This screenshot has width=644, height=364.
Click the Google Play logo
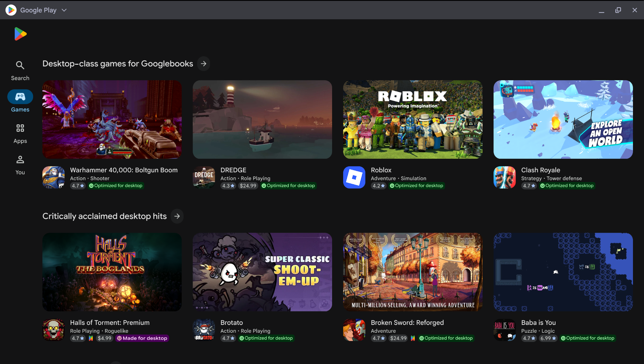click(x=20, y=34)
